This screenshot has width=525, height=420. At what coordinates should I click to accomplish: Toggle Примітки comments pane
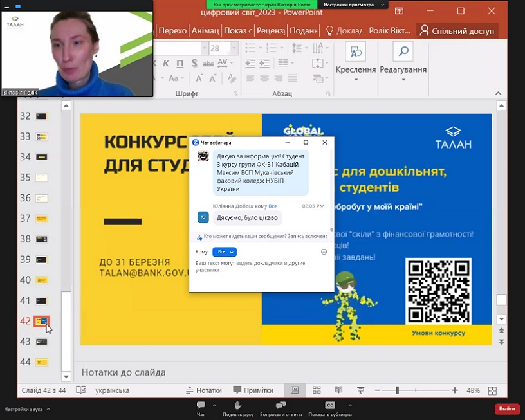point(253,390)
